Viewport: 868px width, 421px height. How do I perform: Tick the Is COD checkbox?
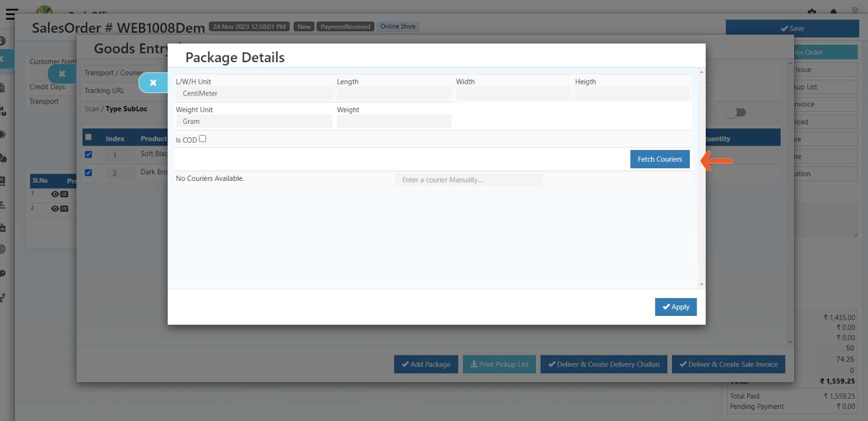pyautogui.click(x=203, y=138)
